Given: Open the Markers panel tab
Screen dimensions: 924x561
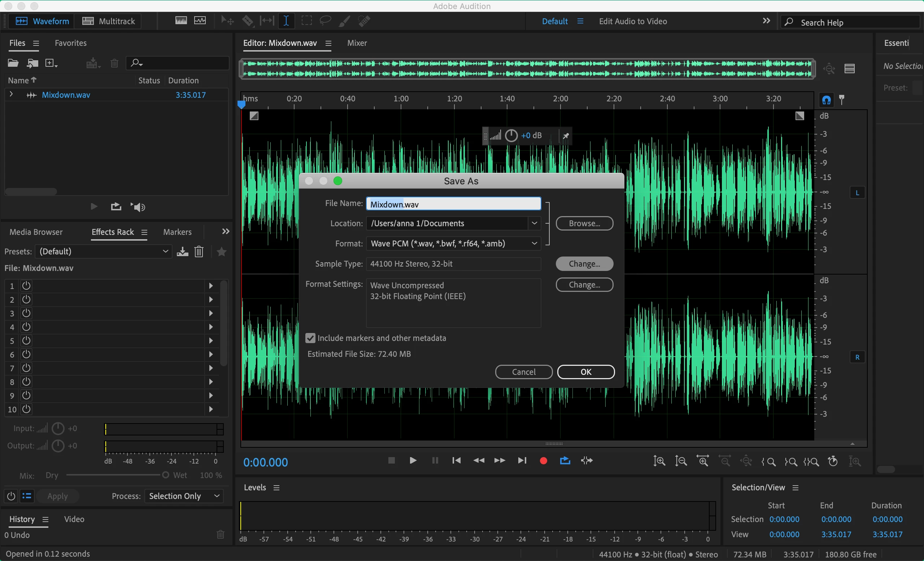Looking at the screenshot, I should coord(177,232).
